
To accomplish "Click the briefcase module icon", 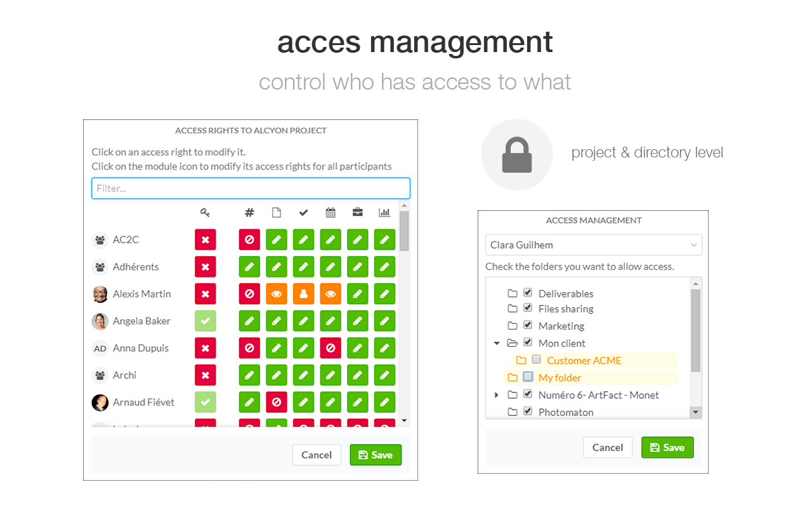I will click(358, 213).
